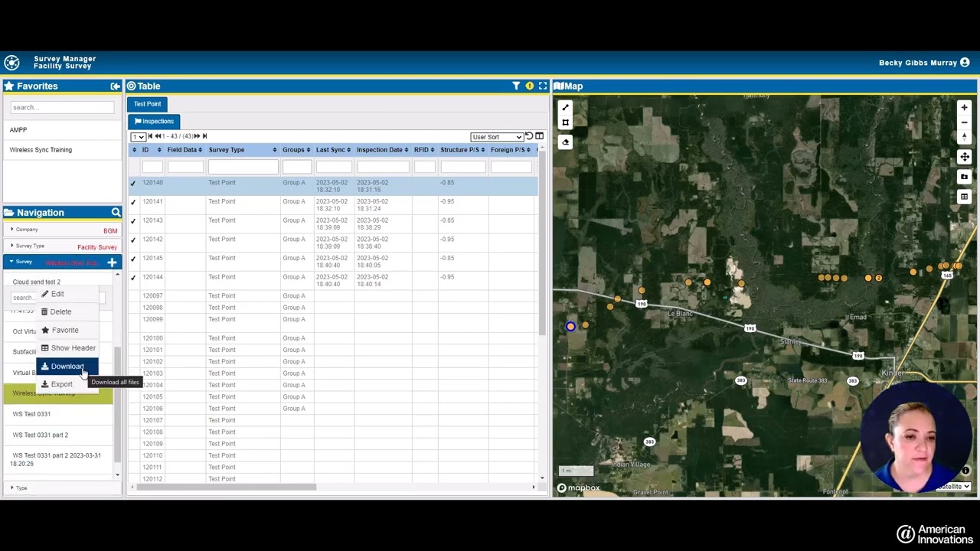Open the map folder layers button
The width and height of the screenshot is (980, 551).
point(964,177)
